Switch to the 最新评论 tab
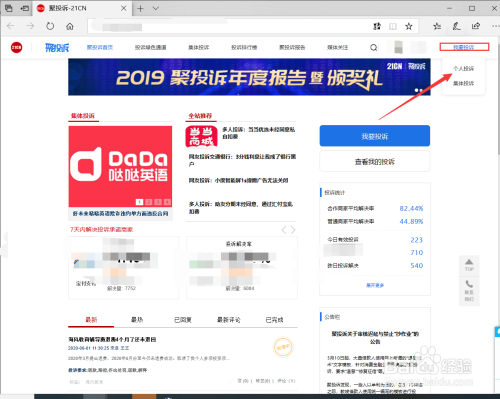Image resolution: width=500 pixels, height=399 pixels. (228, 320)
